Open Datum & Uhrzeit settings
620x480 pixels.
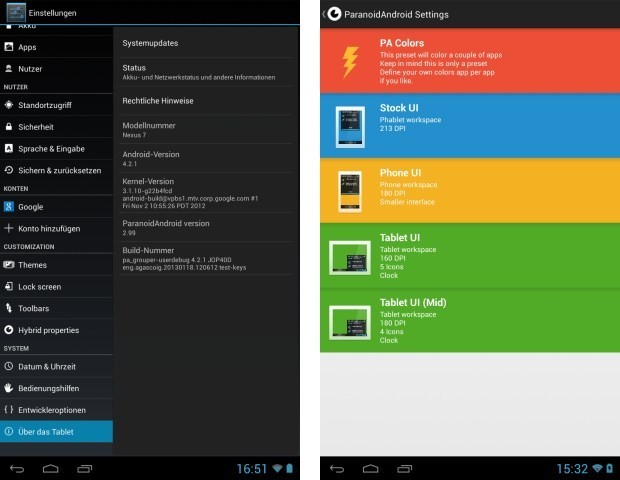pos(48,367)
